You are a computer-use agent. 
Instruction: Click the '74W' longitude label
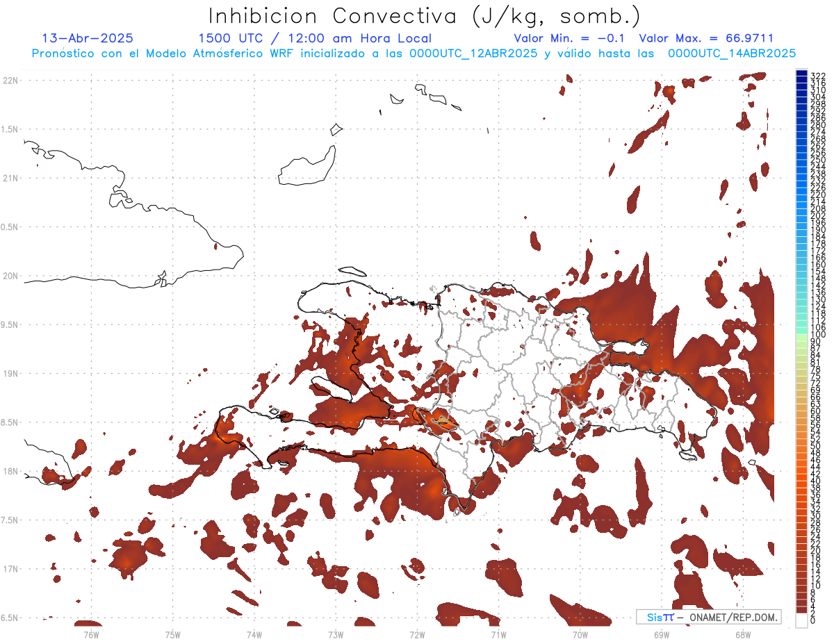(254, 634)
